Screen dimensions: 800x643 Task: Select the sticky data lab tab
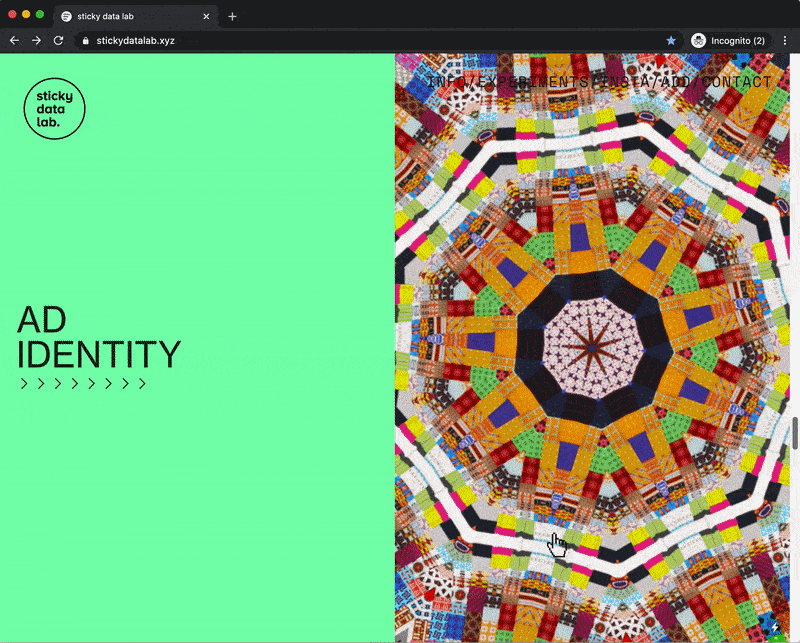click(136, 16)
